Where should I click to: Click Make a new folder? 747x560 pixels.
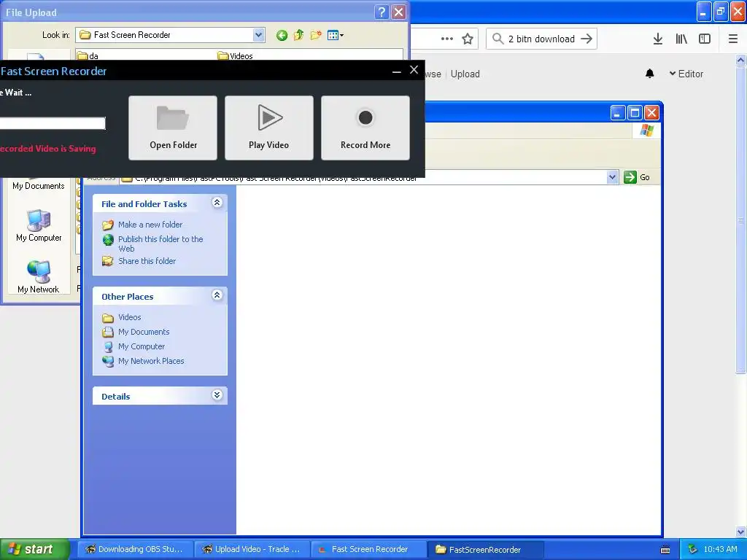point(150,225)
